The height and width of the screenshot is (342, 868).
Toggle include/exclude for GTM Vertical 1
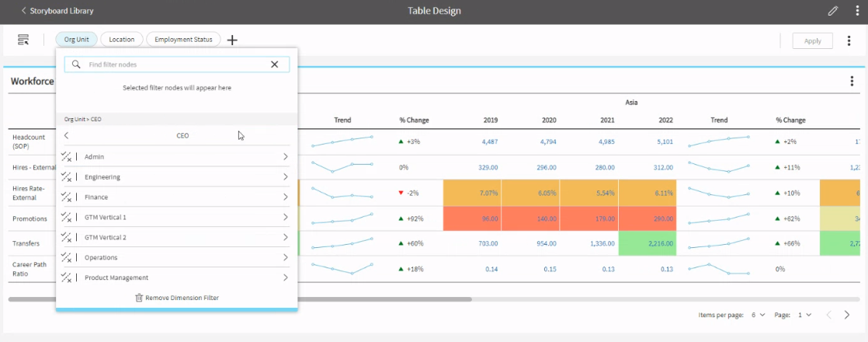coord(67,218)
